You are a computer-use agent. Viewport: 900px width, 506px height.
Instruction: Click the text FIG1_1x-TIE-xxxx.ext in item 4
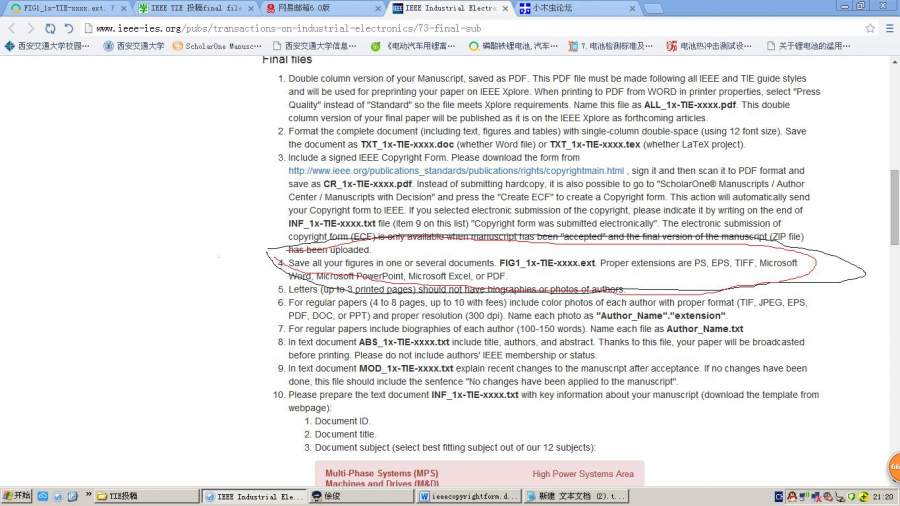(547, 263)
